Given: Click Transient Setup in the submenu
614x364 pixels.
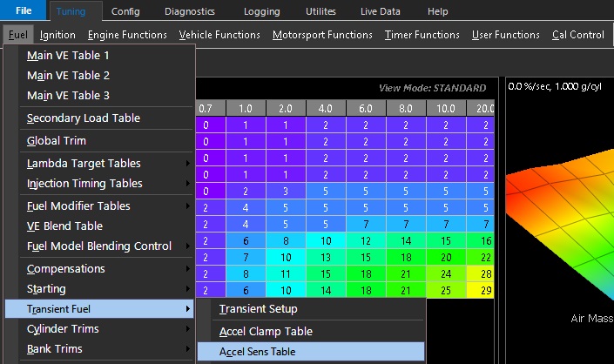Looking at the screenshot, I should [x=258, y=309].
